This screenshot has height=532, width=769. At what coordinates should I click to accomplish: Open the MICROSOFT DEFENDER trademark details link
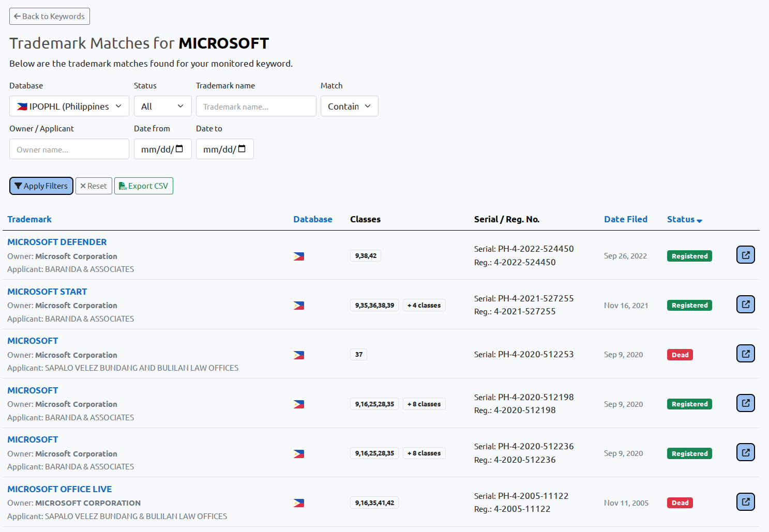pyautogui.click(x=57, y=241)
